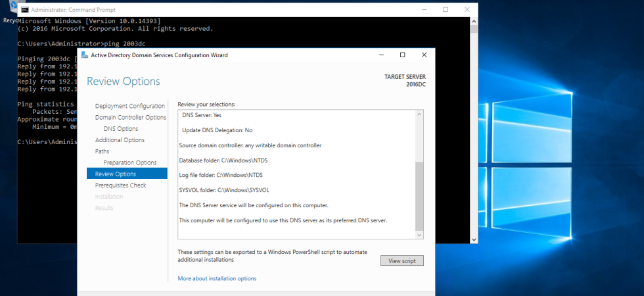Click the AD DS Configuration Wizard title icon
This screenshot has width=644, height=296.
click(85, 55)
